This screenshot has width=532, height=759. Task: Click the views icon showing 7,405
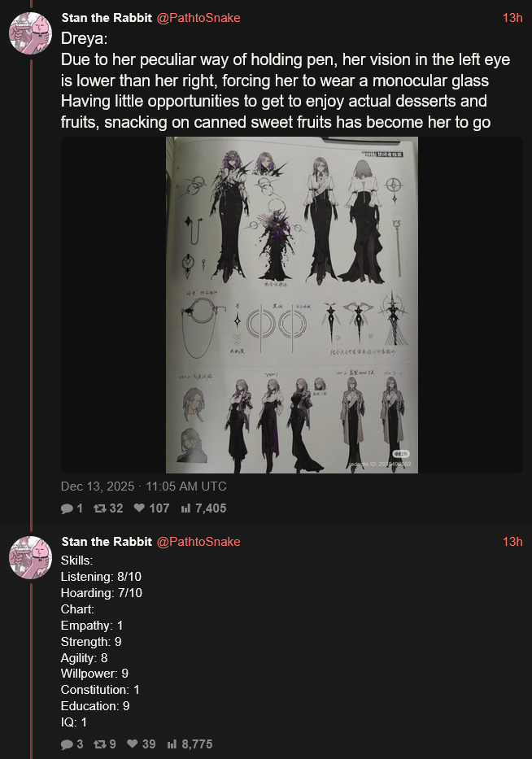tap(185, 508)
